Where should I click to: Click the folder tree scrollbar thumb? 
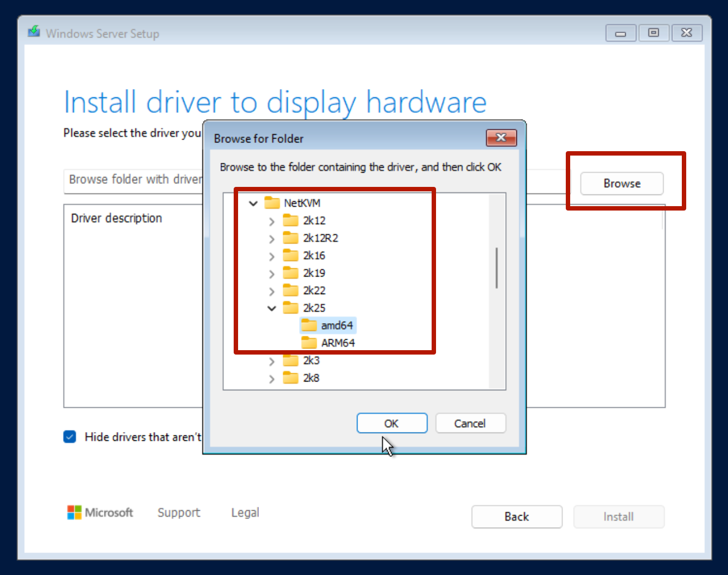[x=497, y=268]
